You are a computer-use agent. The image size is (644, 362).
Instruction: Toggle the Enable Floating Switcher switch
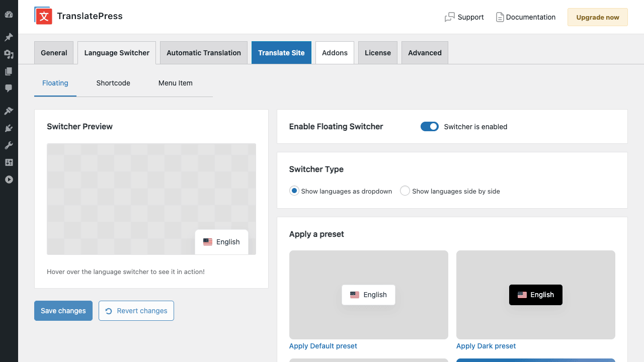(430, 127)
